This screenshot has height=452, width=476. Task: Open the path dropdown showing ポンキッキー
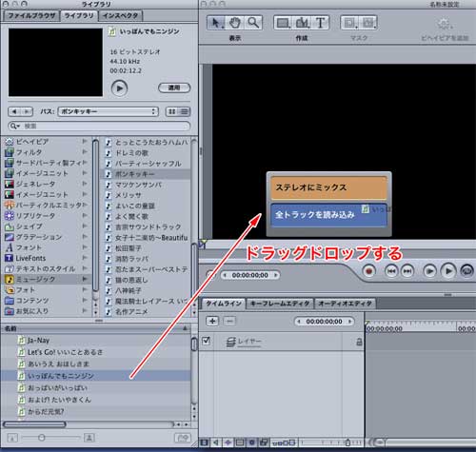pos(108,111)
